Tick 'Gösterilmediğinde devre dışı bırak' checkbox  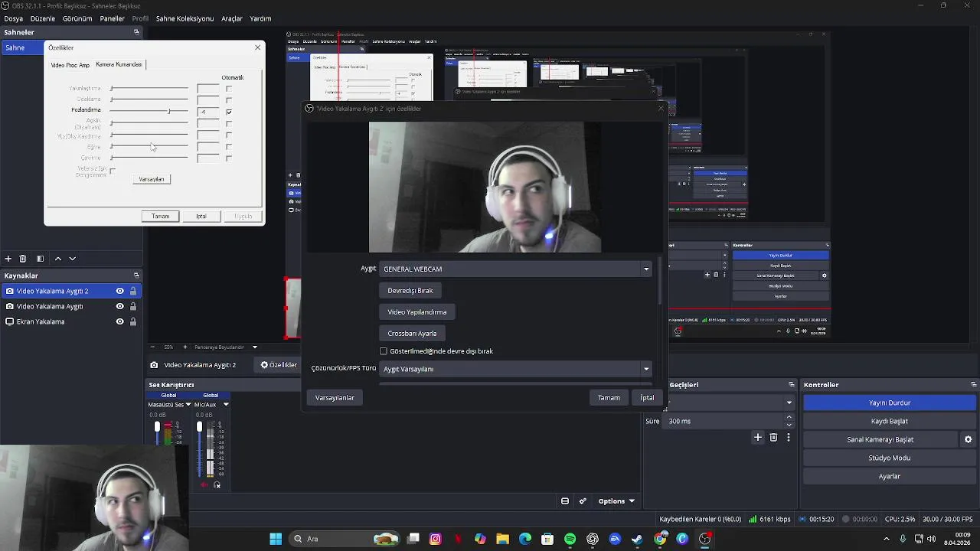click(384, 351)
